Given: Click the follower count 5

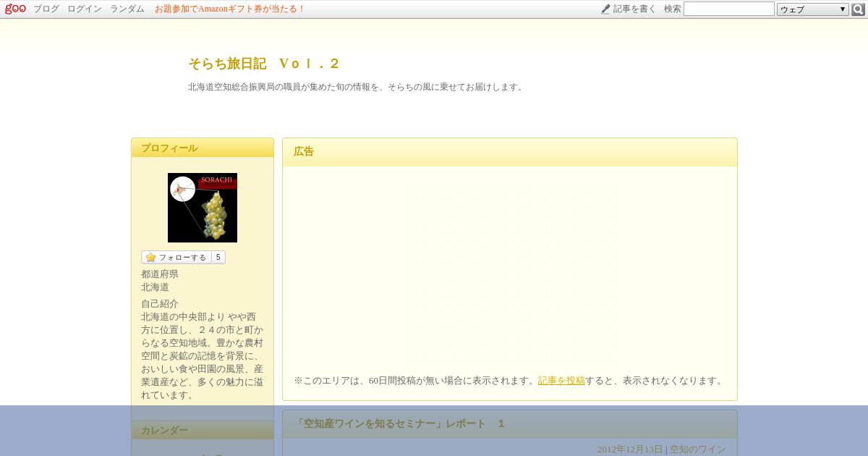Looking at the screenshot, I should point(218,257).
